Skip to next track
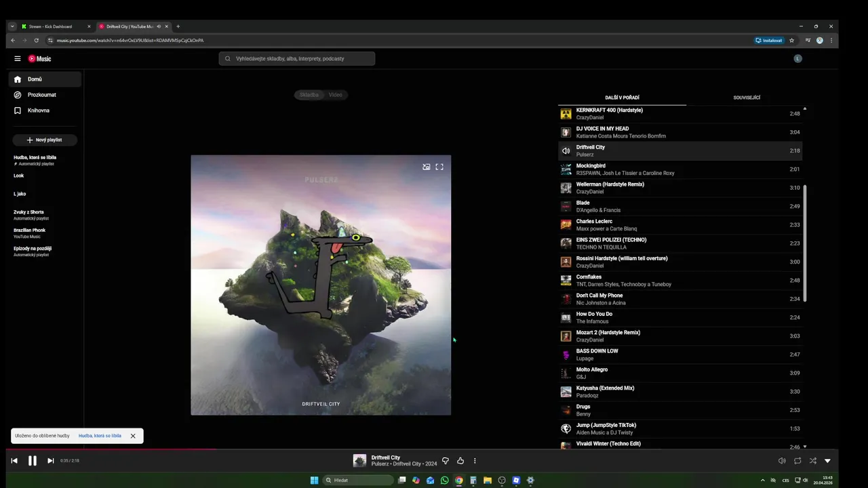 point(50,461)
